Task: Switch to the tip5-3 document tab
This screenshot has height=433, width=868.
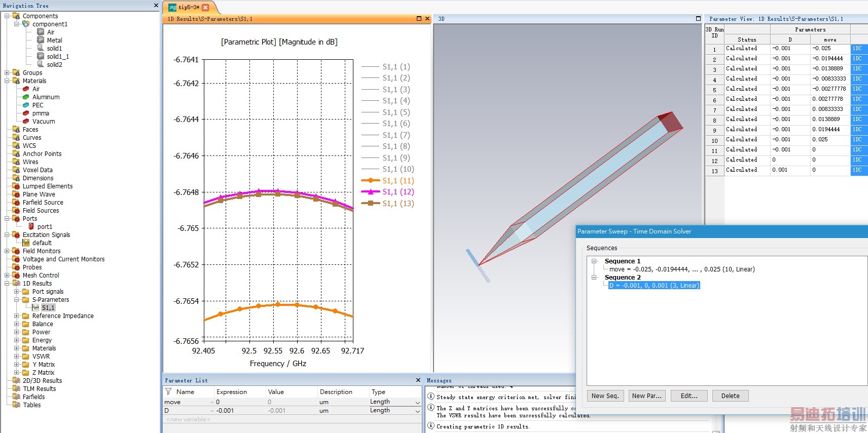Action: point(188,8)
